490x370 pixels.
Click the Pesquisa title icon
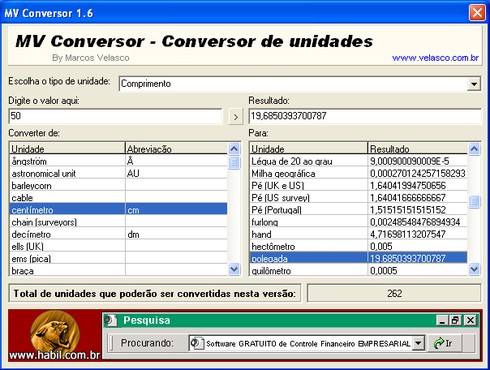(111, 320)
